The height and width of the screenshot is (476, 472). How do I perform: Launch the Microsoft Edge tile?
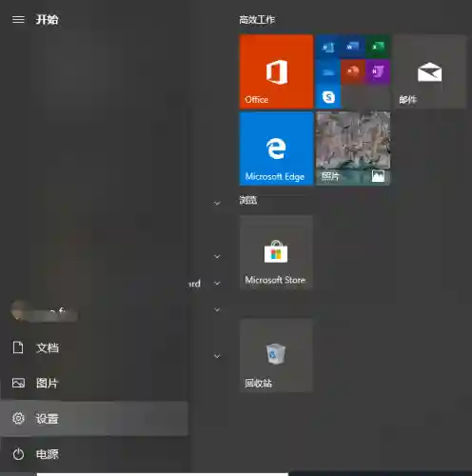[x=276, y=149]
